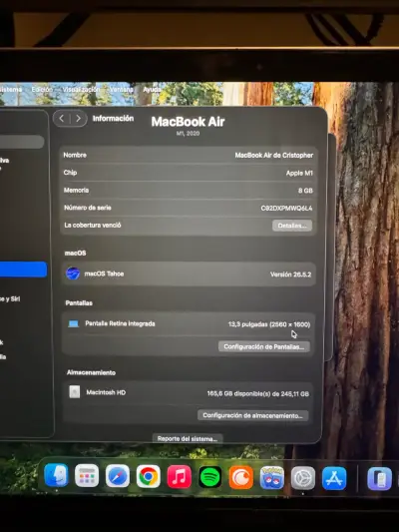Viewport: 399px width, 532px height.
Task: Open the Visualización menu
Action: pos(81,89)
